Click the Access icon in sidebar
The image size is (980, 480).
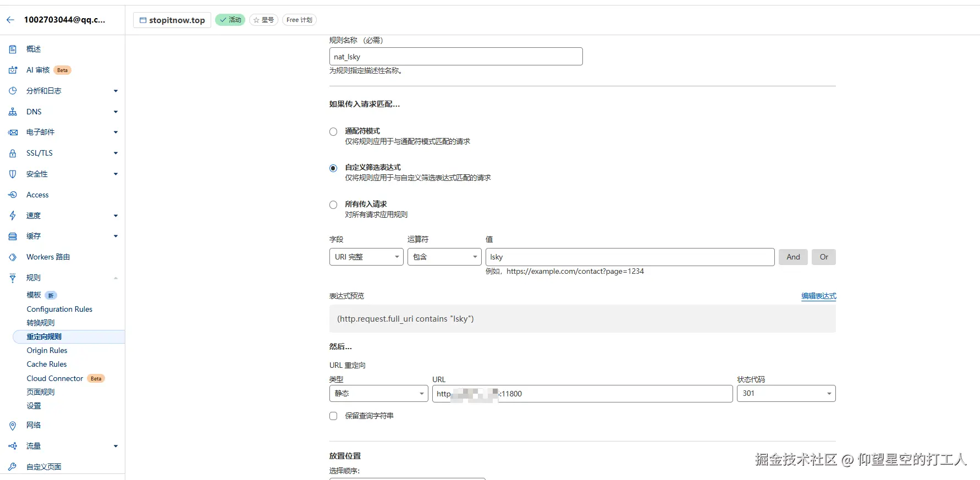click(x=13, y=195)
